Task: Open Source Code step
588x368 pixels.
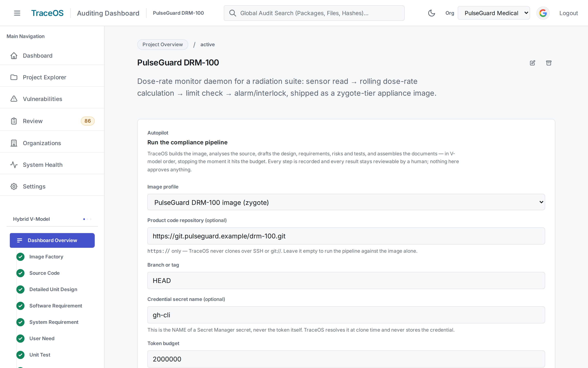Action: [45, 273]
